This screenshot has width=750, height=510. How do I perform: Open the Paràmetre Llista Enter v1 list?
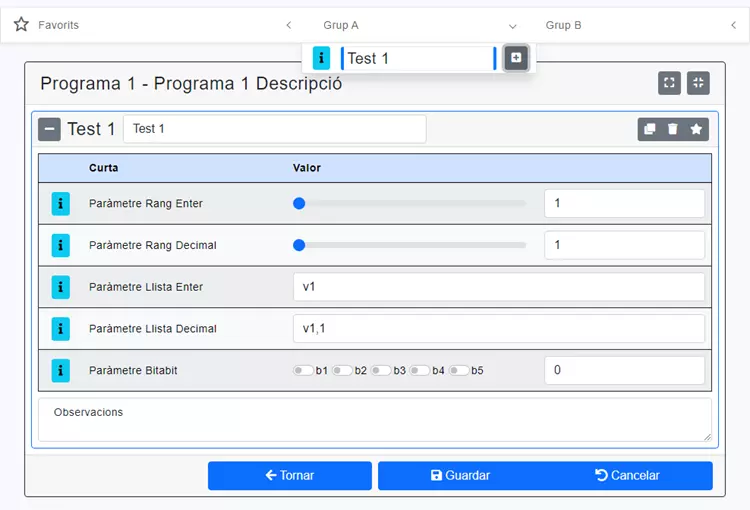click(x=498, y=287)
